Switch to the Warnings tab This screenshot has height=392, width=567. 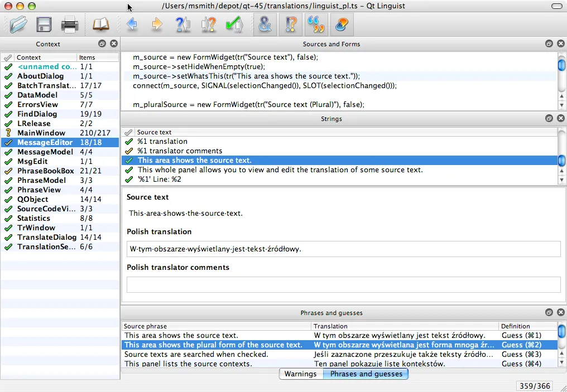[x=301, y=374]
